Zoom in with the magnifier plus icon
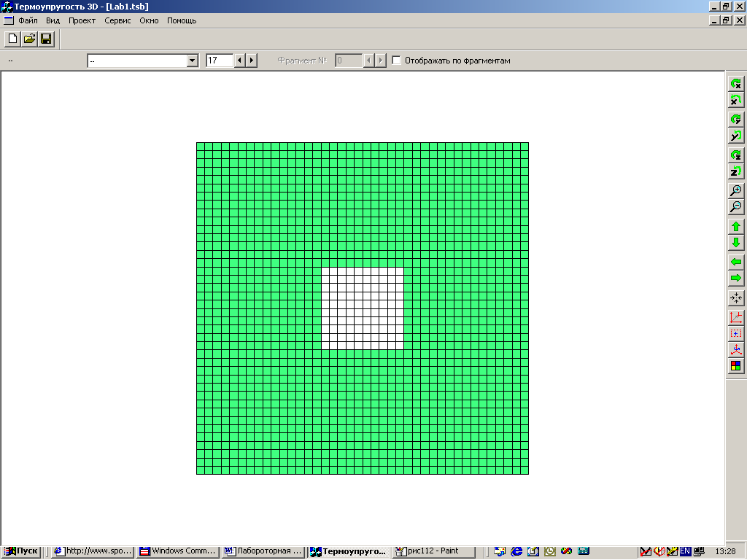This screenshot has height=560, width=747. (736, 191)
